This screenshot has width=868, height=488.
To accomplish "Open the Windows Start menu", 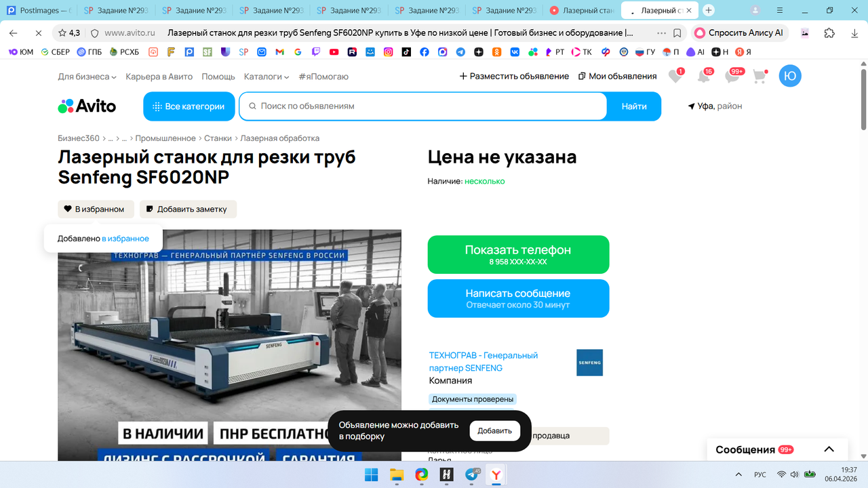I will (x=371, y=474).
